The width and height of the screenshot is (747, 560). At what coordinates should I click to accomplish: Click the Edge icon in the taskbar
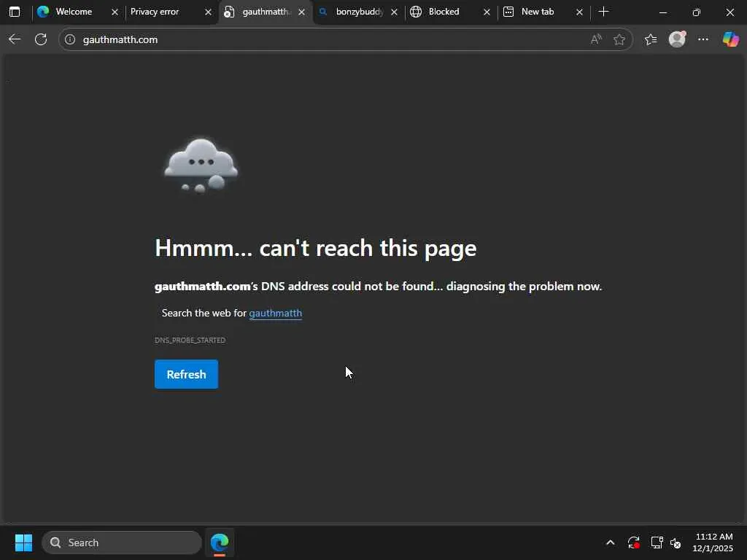[220, 542]
